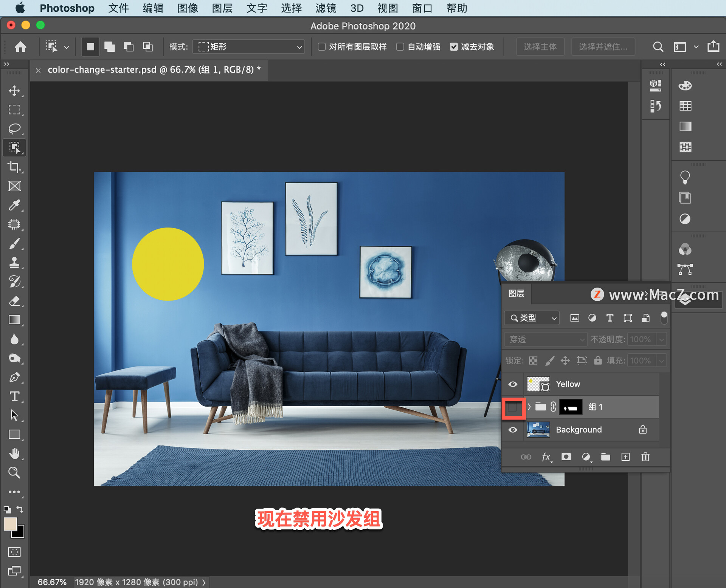Toggle lock all padlock icon
This screenshot has width=726, height=588.
(x=598, y=360)
